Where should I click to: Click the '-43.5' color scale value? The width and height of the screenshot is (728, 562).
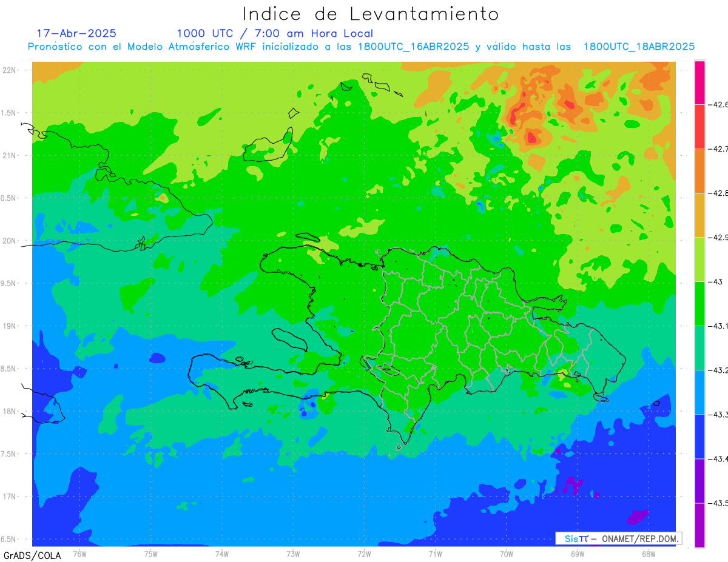point(718,503)
